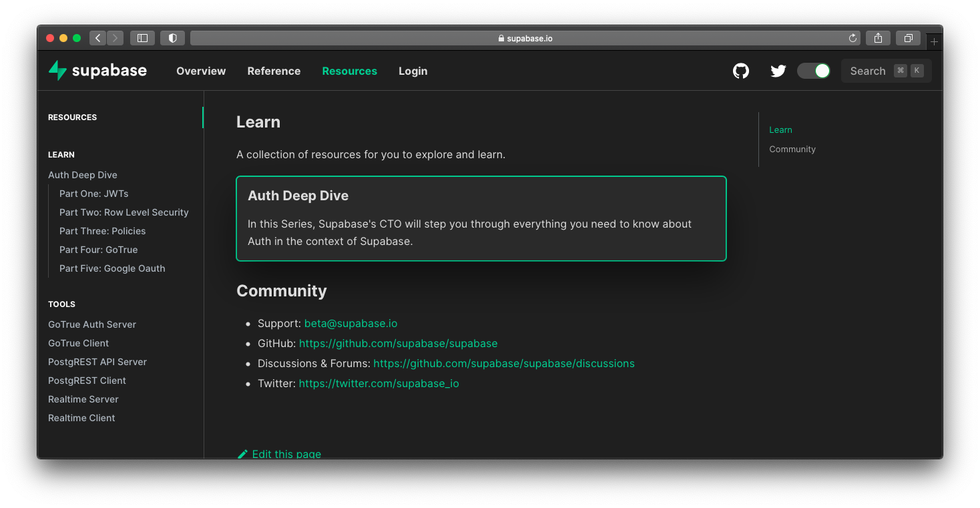Click the supabase wordmark text
The width and height of the screenshot is (980, 508).
point(109,71)
